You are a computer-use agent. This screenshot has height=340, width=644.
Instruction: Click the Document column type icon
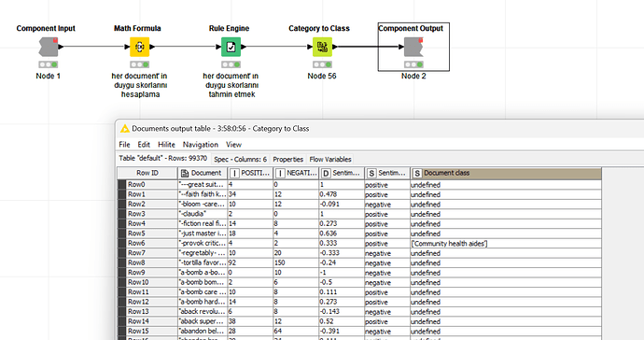pyautogui.click(x=185, y=173)
